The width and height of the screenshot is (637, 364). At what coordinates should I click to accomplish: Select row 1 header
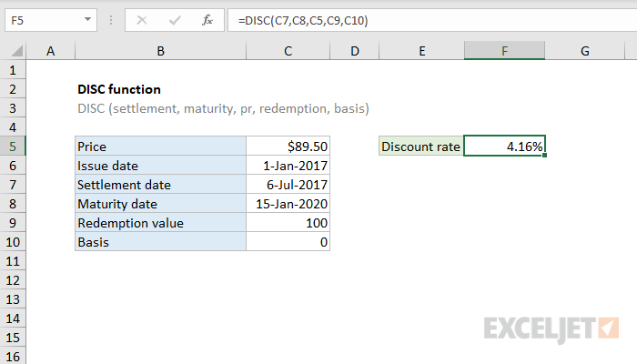[x=13, y=70]
